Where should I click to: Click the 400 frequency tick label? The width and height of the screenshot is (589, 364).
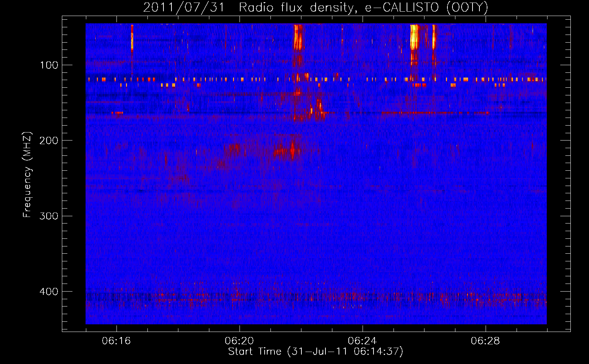point(49,292)
